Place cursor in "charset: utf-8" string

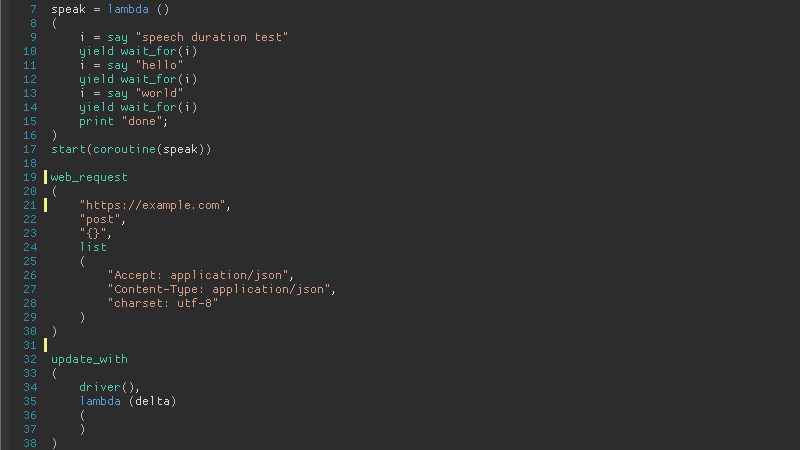[161, 303]
